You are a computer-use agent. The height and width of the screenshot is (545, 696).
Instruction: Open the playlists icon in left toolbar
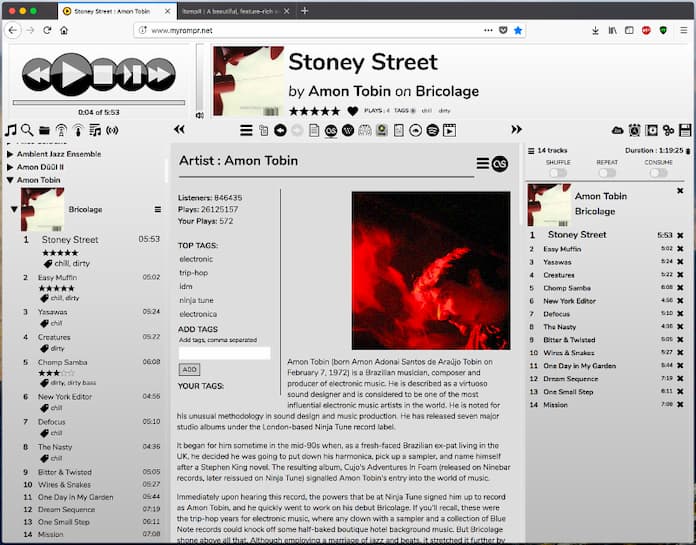94,130
